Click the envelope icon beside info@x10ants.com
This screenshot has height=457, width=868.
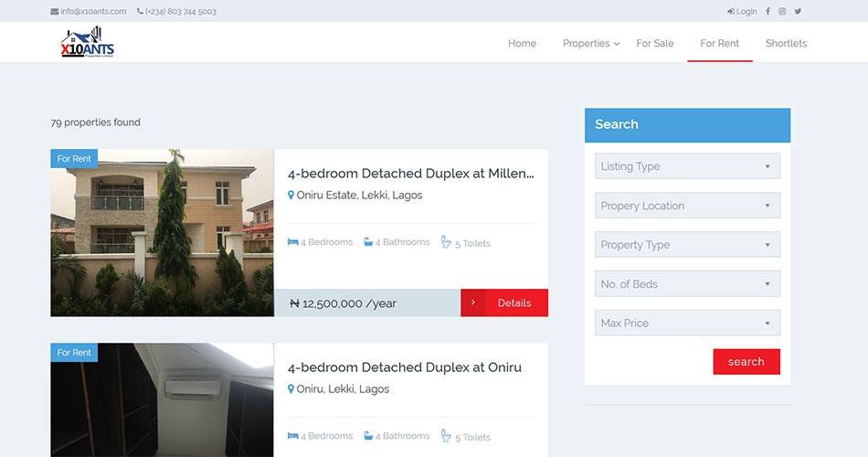tap(55, 12)
